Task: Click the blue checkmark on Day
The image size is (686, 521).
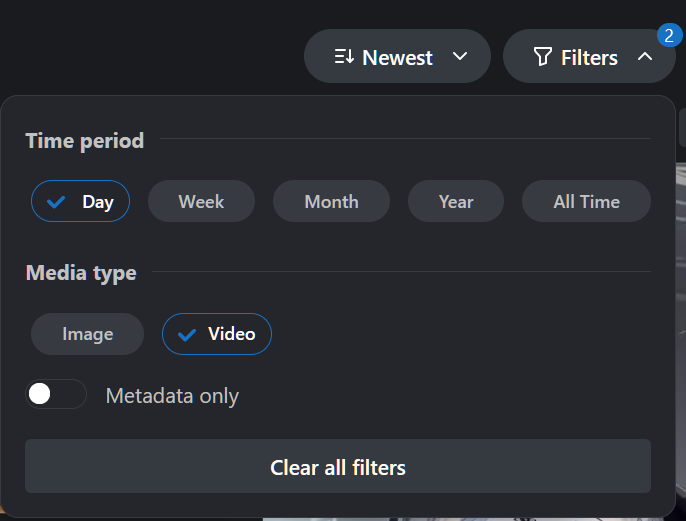Action: pyautogui.click(x=56, y=202)
